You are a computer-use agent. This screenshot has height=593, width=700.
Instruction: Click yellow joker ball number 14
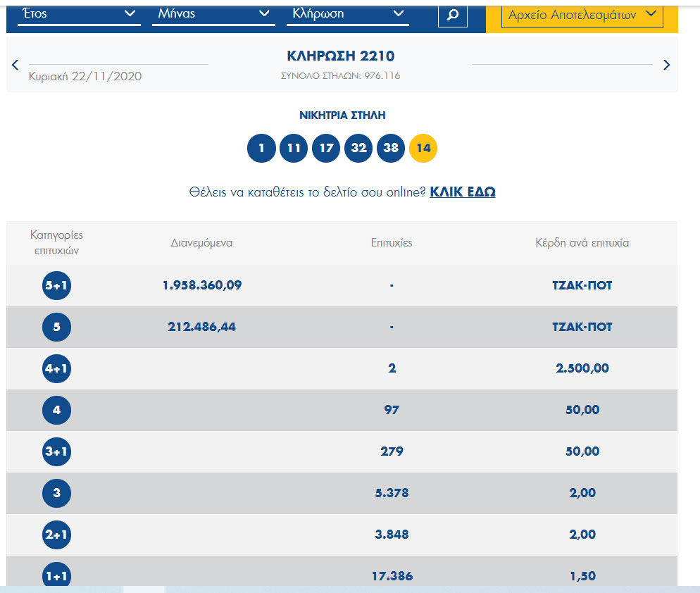tap(423, 149)
